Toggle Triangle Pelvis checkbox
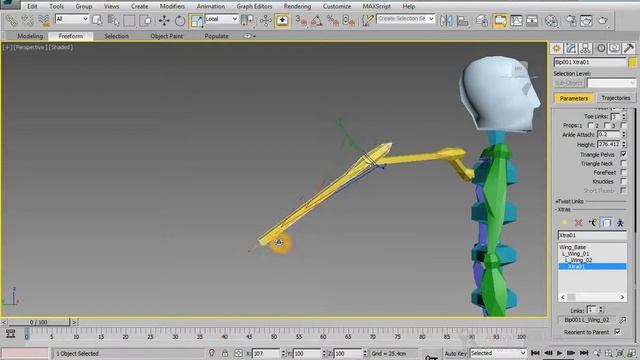The width and height of the screenshot is (640, 360). click(x=623, y=154)
